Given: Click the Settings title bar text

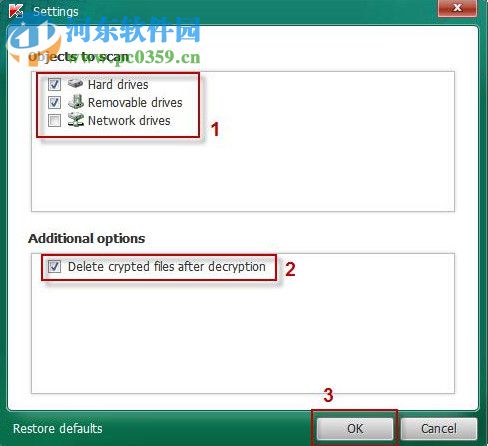Looking at the screenshot, I should (x=56, y=12).
